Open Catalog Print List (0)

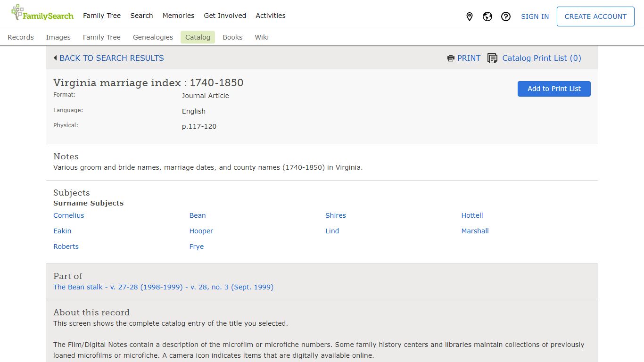coord(542,58)
